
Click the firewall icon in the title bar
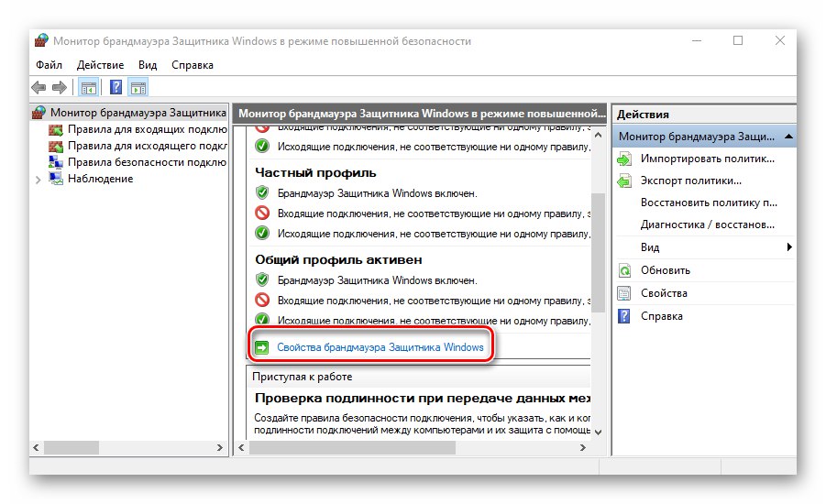[41, 40]
